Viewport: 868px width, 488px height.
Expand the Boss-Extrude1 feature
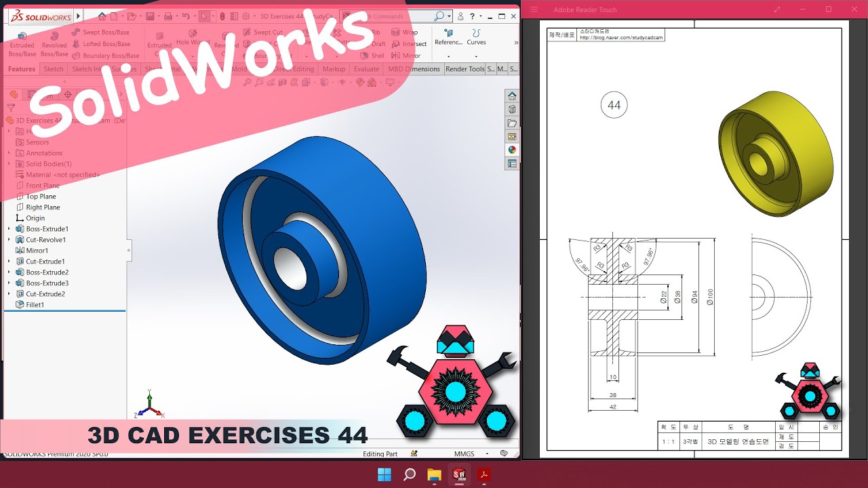9,229
